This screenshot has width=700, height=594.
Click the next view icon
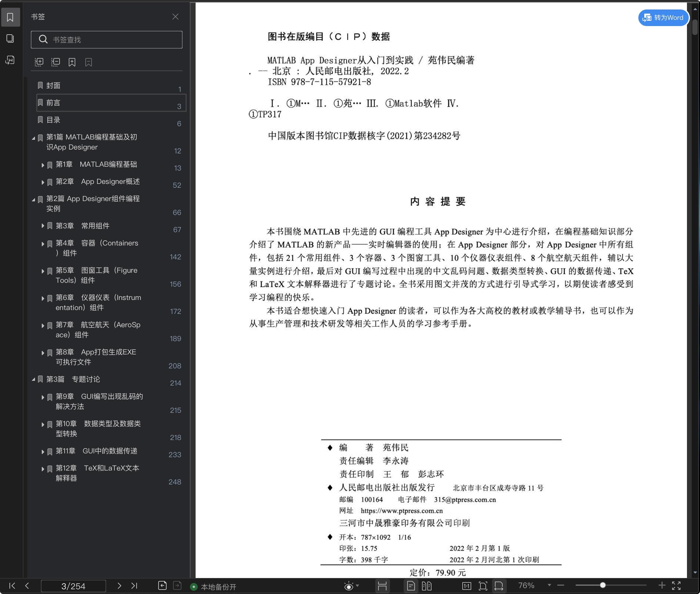point(177,586)
